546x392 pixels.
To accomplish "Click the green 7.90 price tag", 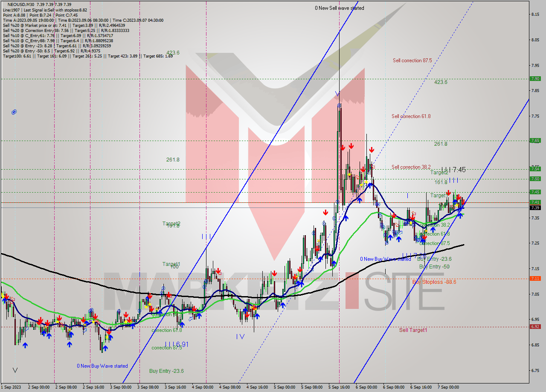I will 535,78.
